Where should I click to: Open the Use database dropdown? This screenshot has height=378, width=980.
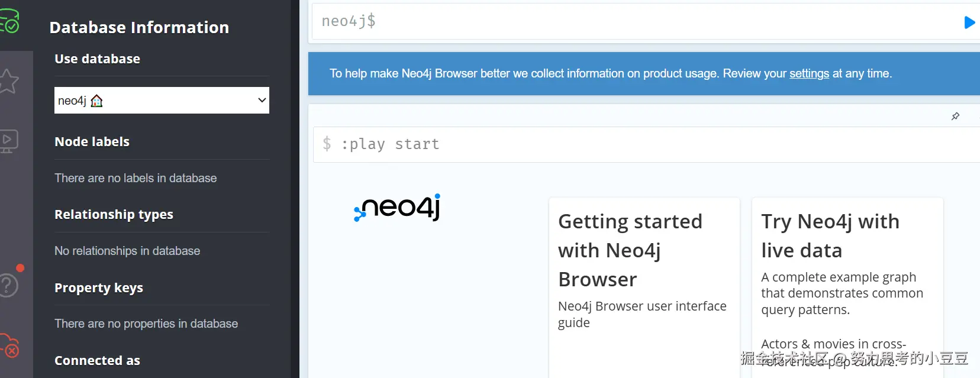click(162, 101)
